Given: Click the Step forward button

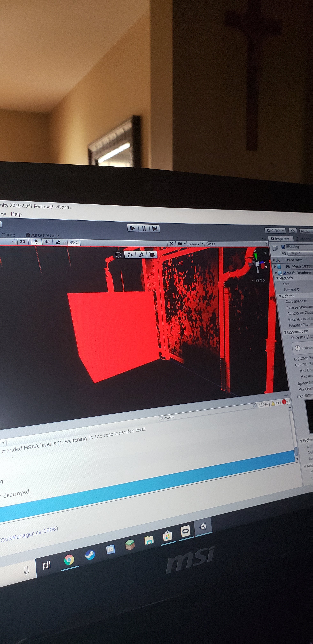Looking at the screenshot, I should click(x=155, y=229).
